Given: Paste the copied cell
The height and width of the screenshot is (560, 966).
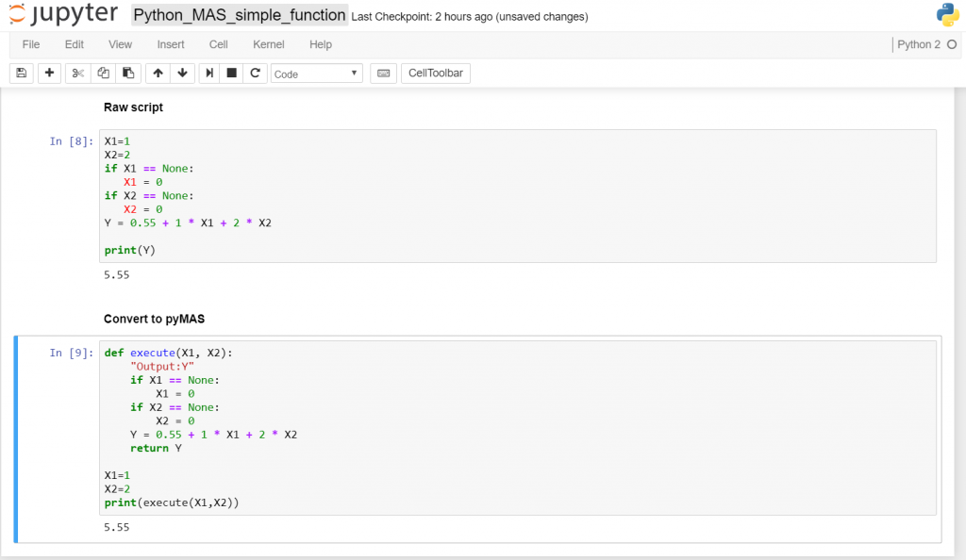Looking at the screenshot, I should [x=129, y=73].
